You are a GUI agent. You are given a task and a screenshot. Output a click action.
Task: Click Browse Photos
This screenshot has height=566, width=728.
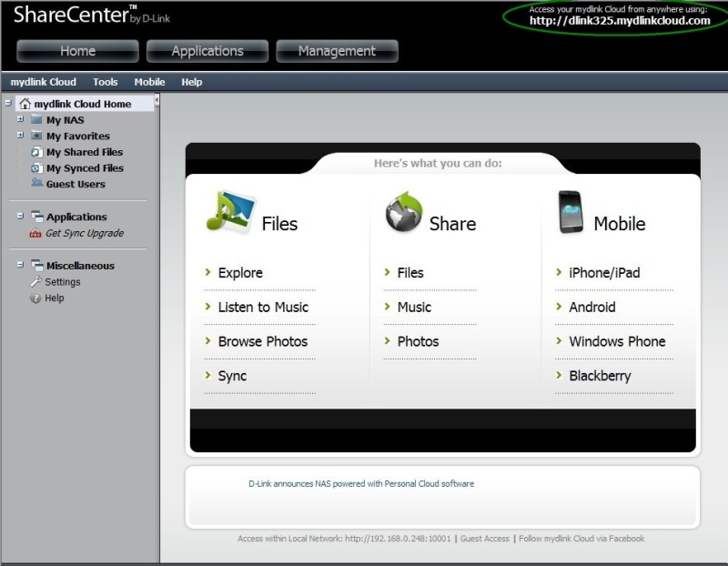pyautogui.click(x=263, y=341)
